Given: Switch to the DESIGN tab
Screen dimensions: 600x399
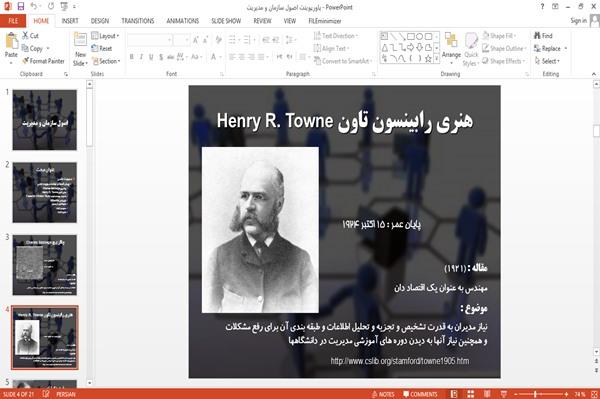Looking at the screenshot, I should [x=100, y=21].
